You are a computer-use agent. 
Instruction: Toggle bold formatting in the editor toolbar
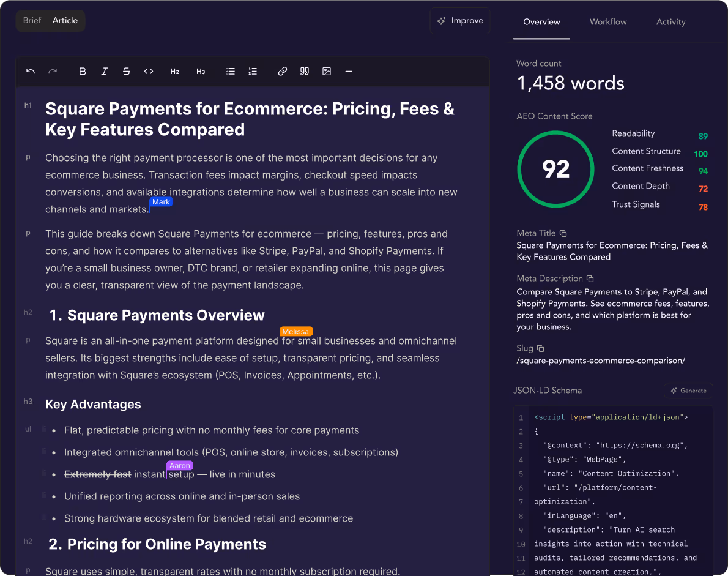pos(83,71)
